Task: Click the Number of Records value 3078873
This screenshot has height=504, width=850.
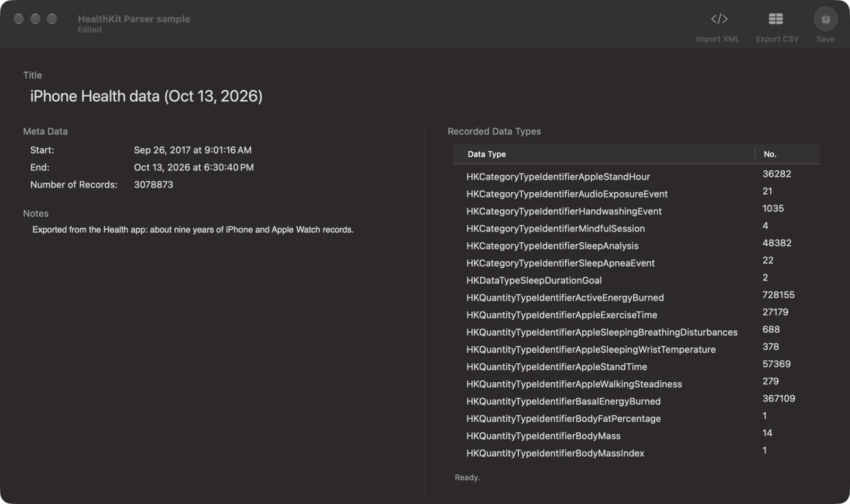Action: pos(154,185)
